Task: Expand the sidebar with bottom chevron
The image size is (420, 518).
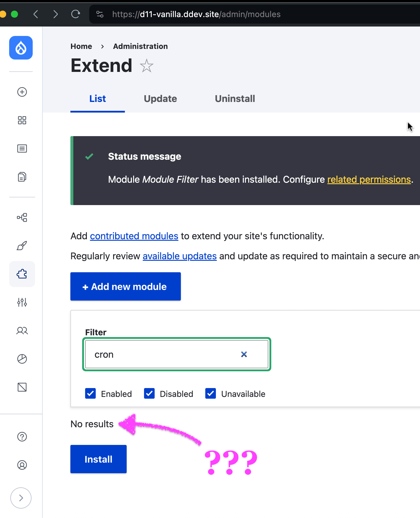Action: 21,498
